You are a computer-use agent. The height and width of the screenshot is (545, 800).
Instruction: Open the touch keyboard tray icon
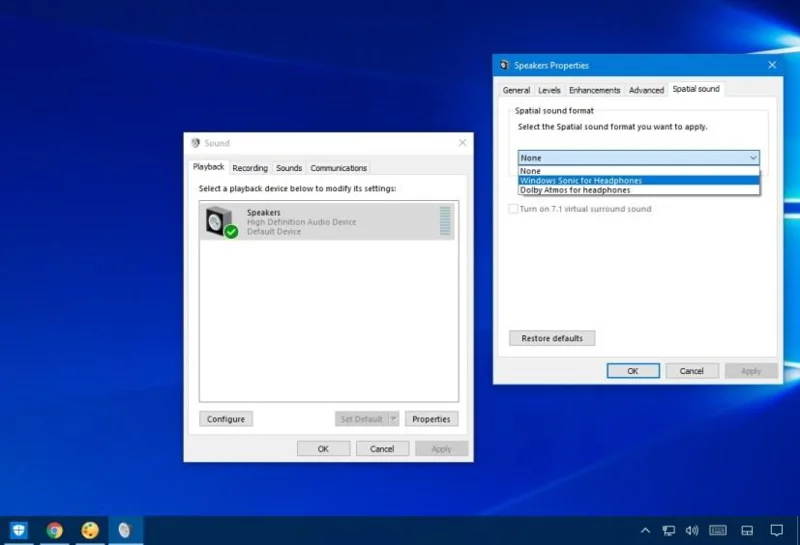(x=718, y=531)
